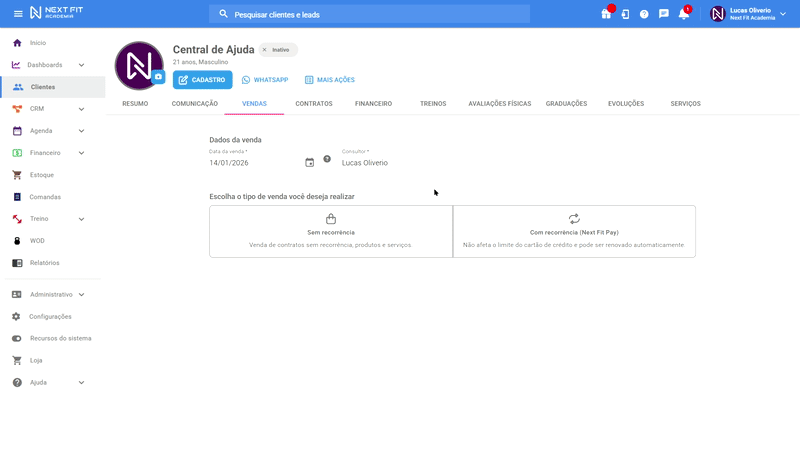The width and height of the screenshot is (800, 450).
Task: Open the chat messages icon
Action: [664, 14]
